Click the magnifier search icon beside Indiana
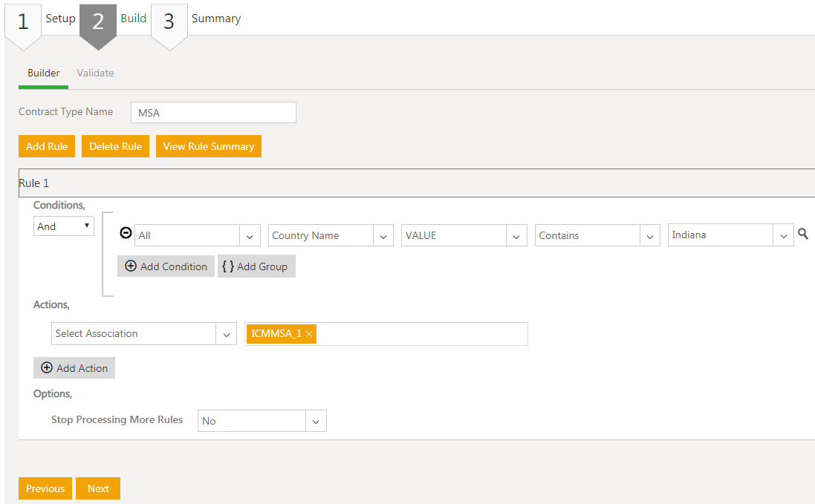 803,235
